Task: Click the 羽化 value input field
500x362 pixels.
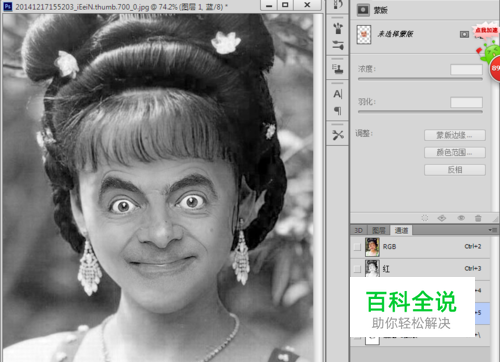Action: tap(466, 102)
